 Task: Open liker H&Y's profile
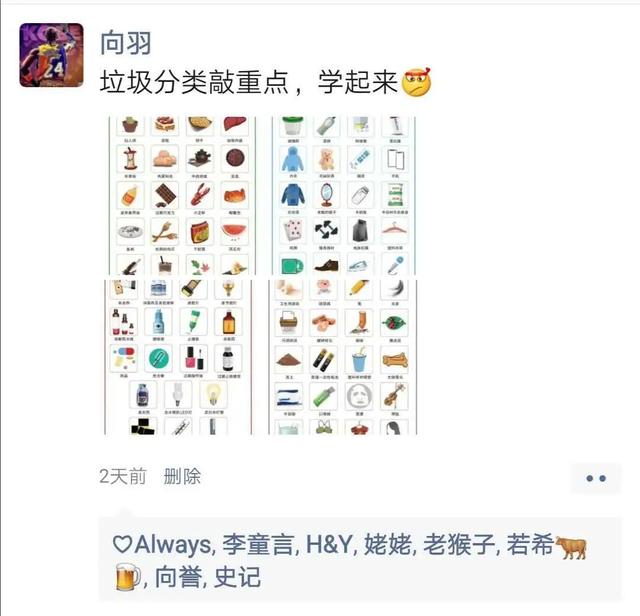click(329, 545)
